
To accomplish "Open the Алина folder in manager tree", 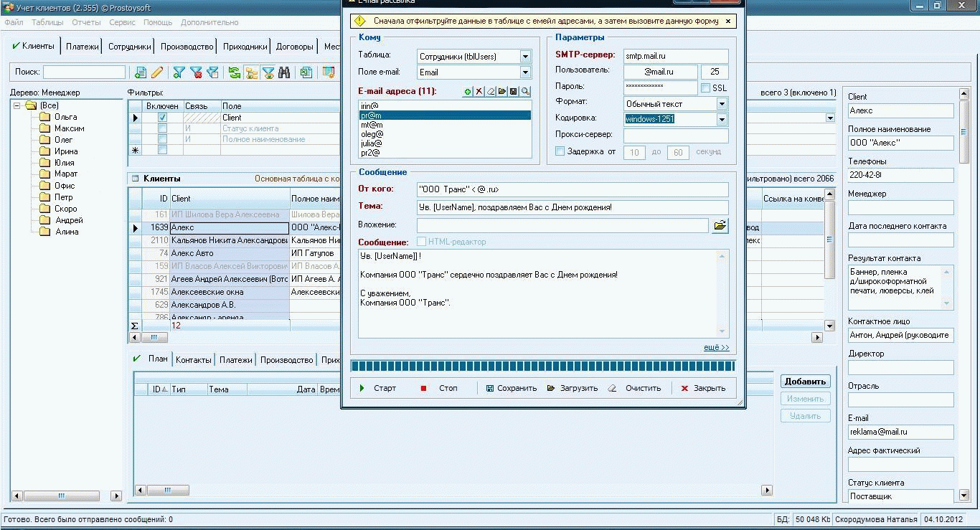I will 60,232.
